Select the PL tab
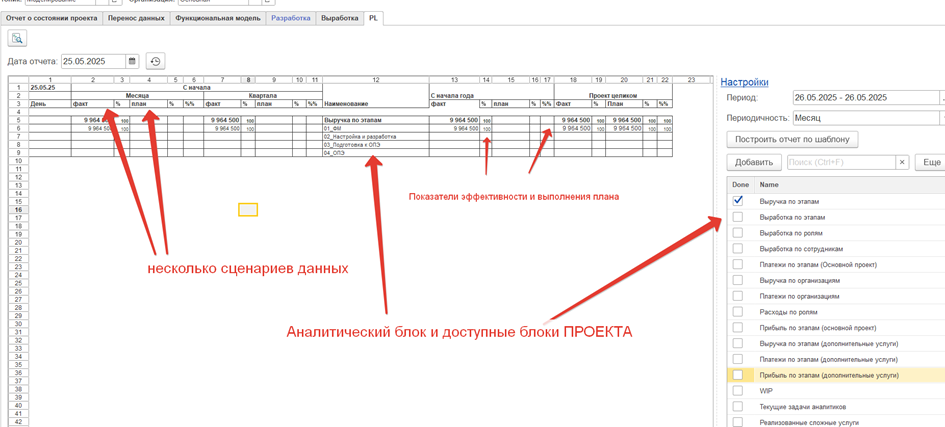Viewport: 945px width, 427px height. [x=374, y=18]
